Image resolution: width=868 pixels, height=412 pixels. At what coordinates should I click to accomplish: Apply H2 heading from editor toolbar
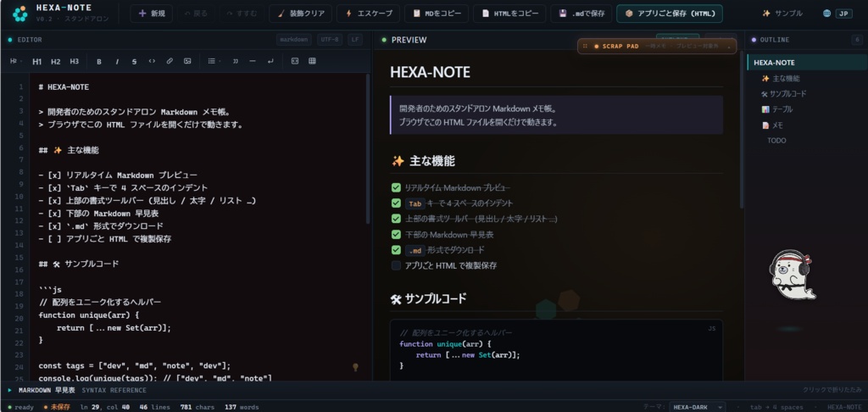pos(55,62)
